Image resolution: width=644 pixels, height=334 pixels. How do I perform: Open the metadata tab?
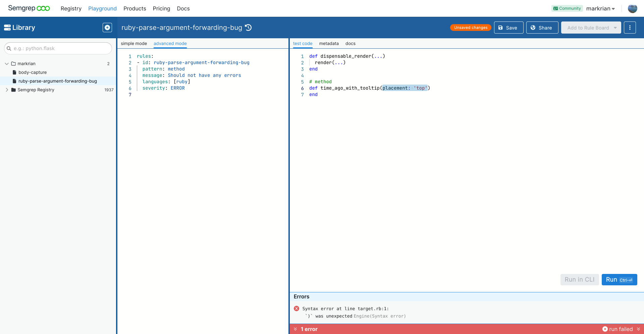coord(329,43)
